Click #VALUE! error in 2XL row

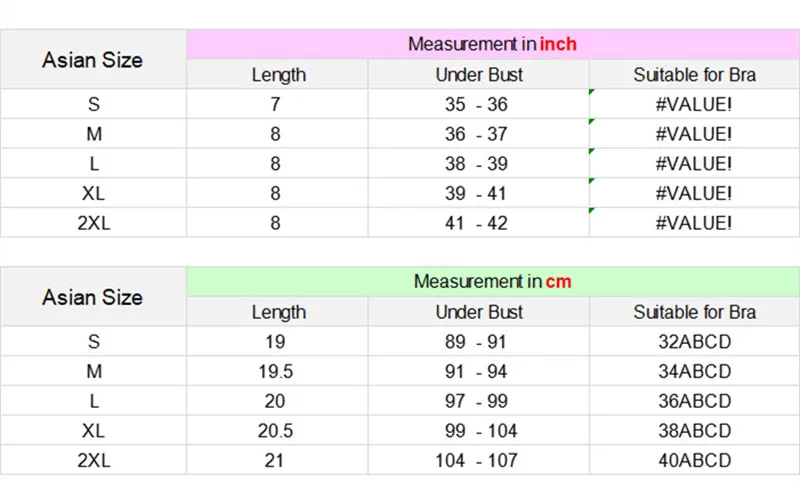694,222
